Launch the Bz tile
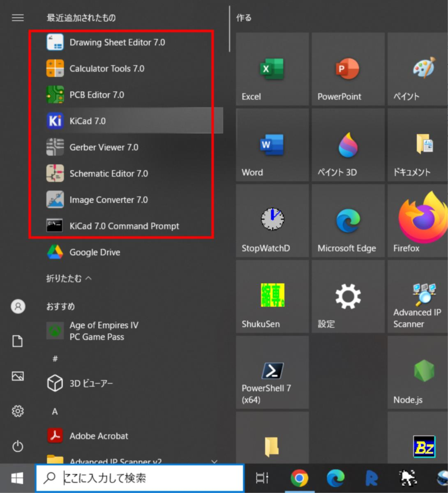Screen dimensions: 448x493 pyautogui.click(x=418, y=438)
